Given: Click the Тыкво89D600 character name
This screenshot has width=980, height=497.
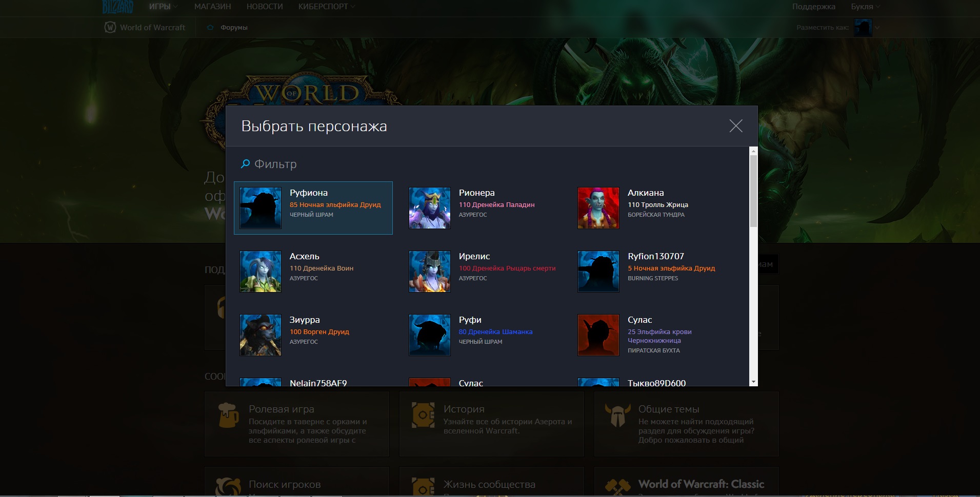Looking at the screenshot, I should 657,382.
